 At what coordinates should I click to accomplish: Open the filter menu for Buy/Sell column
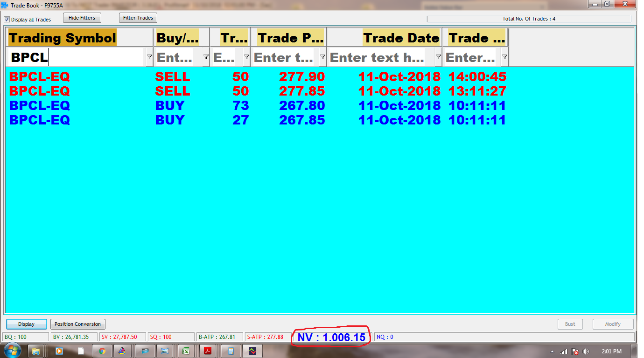[x=206, y=57]
